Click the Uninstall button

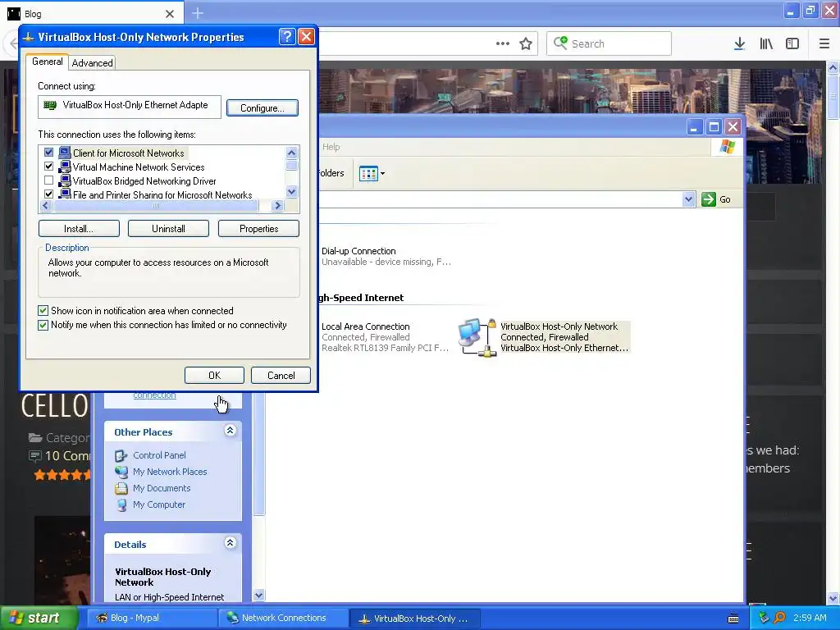click(168, 229)
